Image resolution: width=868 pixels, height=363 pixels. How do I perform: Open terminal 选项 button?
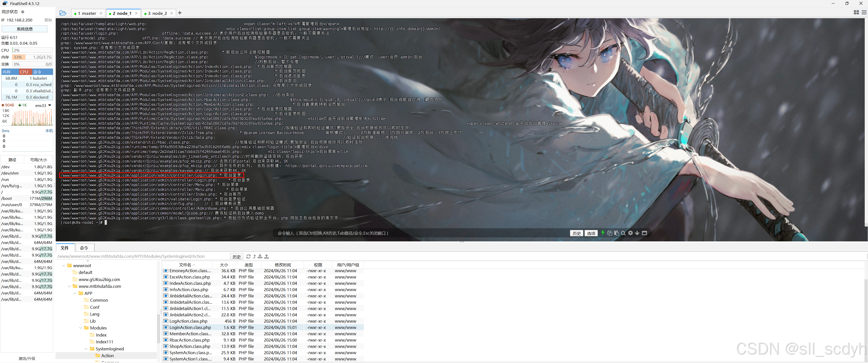pos(591,233)
